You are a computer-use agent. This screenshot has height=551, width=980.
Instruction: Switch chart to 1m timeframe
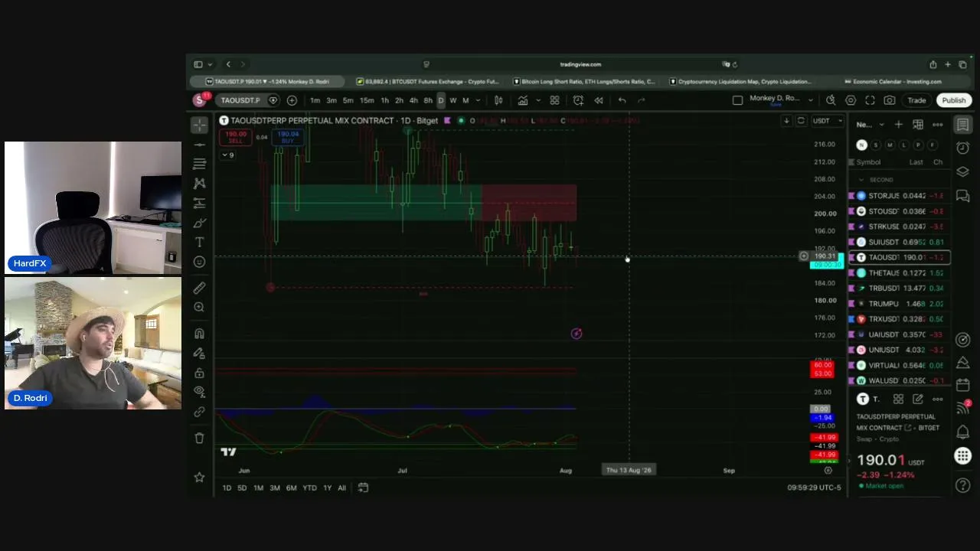[315, 100]
